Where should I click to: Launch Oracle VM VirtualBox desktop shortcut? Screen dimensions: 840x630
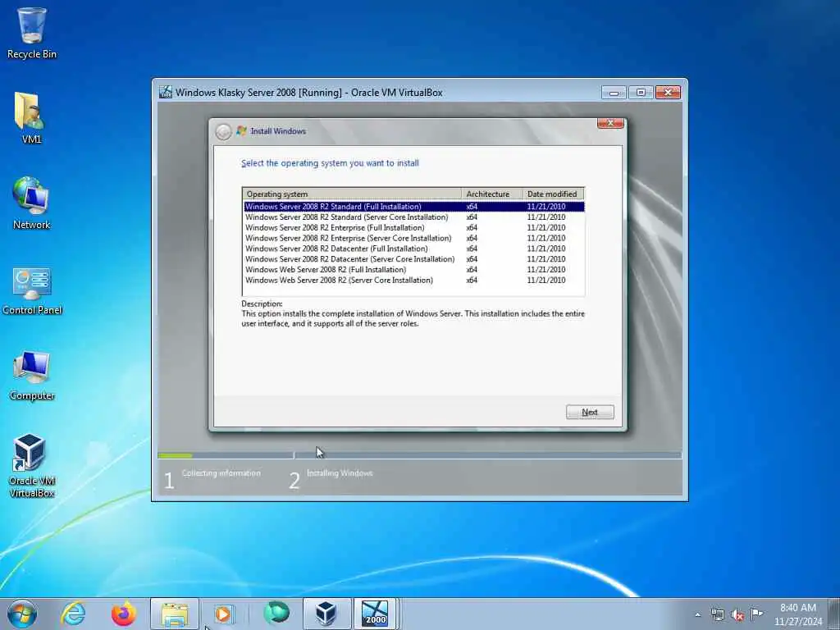32,465
